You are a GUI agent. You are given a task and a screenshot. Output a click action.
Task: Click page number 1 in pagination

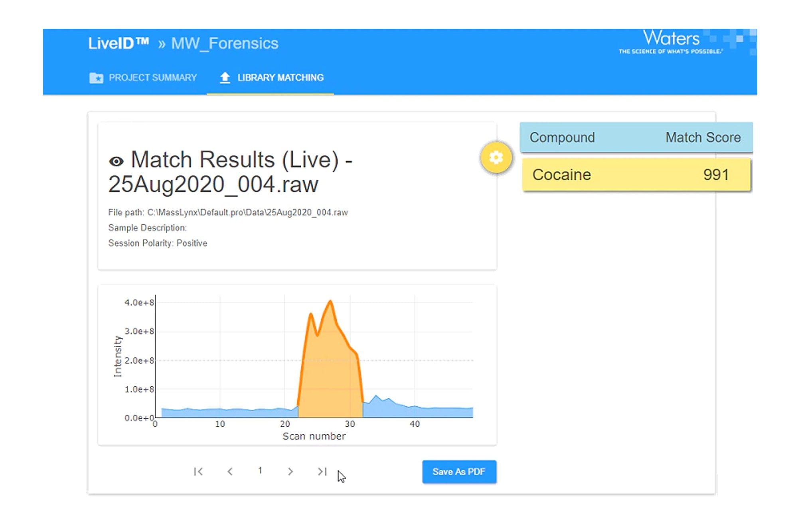tap(260, 471)
